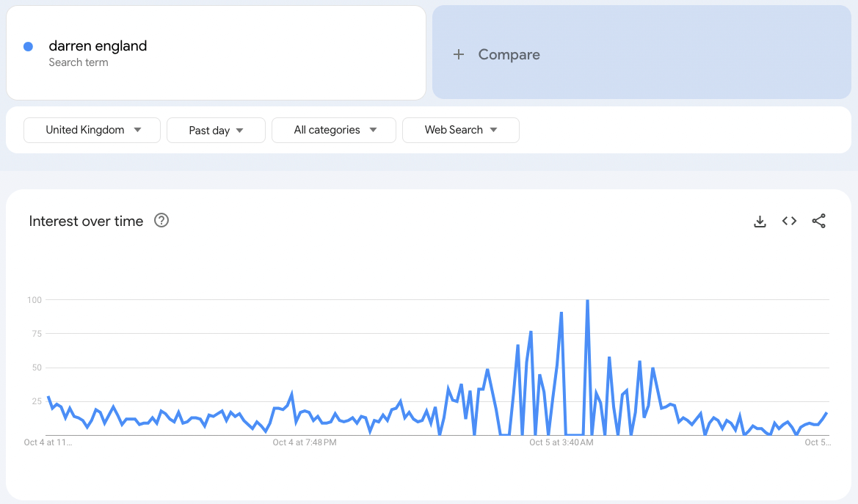
Task: Open the Past day time range dropdown
Action: tap(216, 130)
